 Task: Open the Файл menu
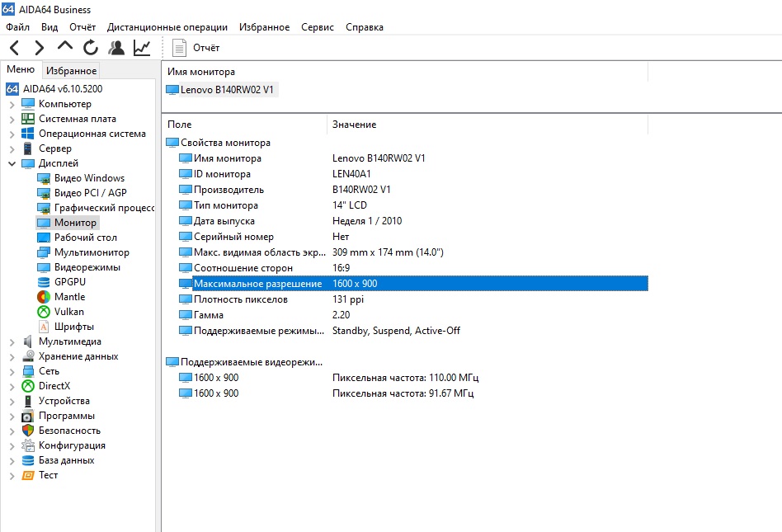point(18,27)
